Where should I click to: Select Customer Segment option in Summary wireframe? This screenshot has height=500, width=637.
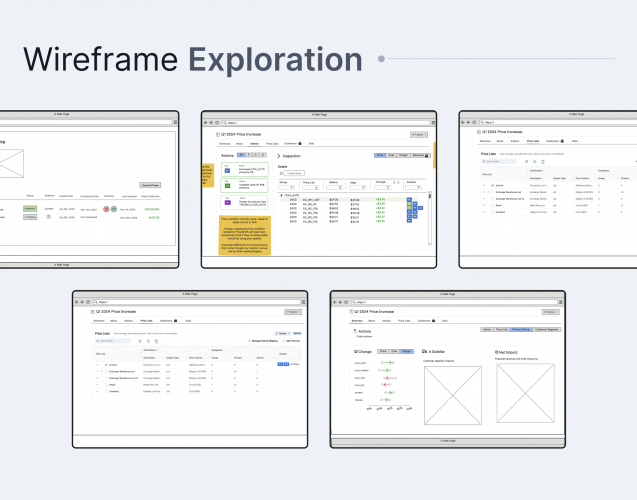(547, 329)
